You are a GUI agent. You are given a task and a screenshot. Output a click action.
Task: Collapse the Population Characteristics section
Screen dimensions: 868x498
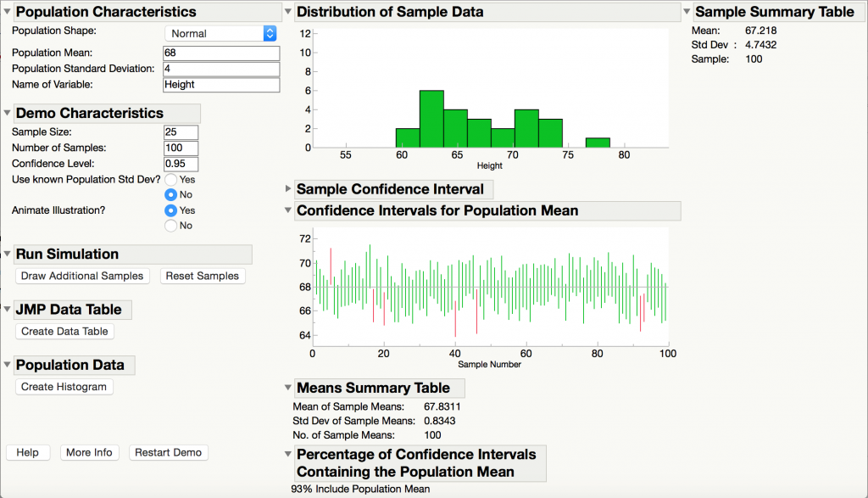[x=8, y=13]
